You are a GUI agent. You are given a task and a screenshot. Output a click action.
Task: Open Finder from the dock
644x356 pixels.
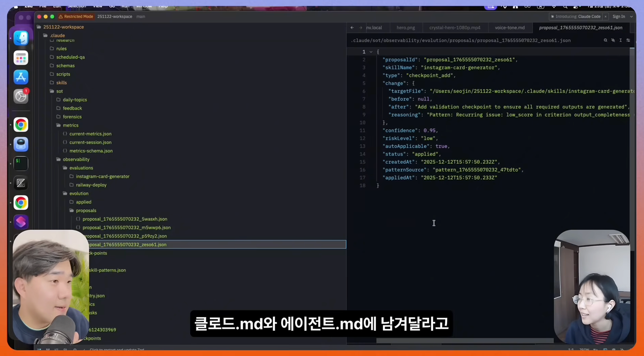point(21,38)
